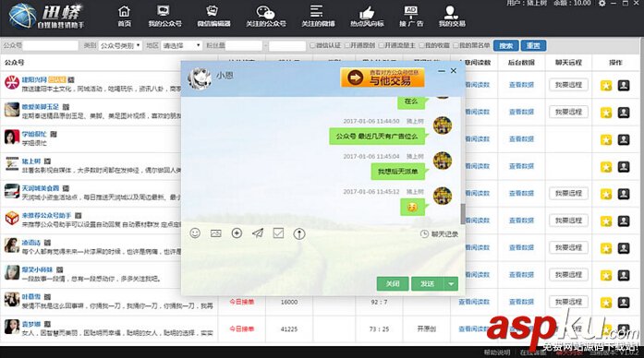Click contact icon in 来推荐公众号助手 row
The image size is (644, 358).
click(624, 221)
